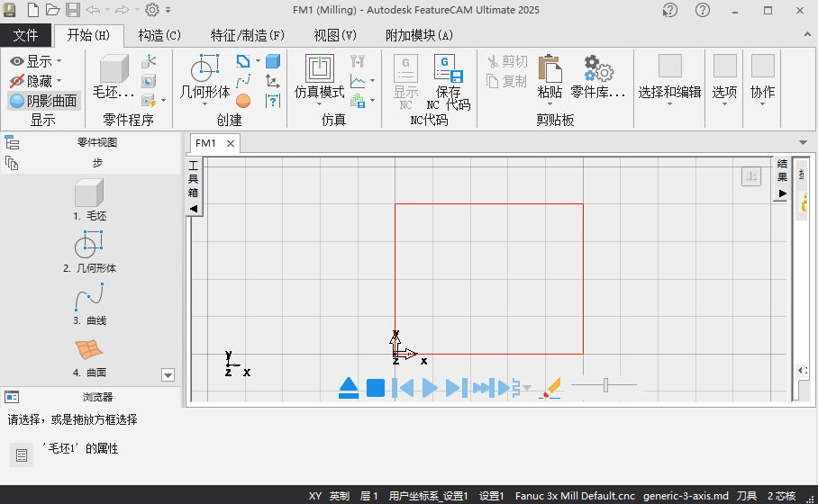Image resolution: width=818 pixels, height=504 pixels.
Task: Close the FM1 document tab
Action: (230, 143)
